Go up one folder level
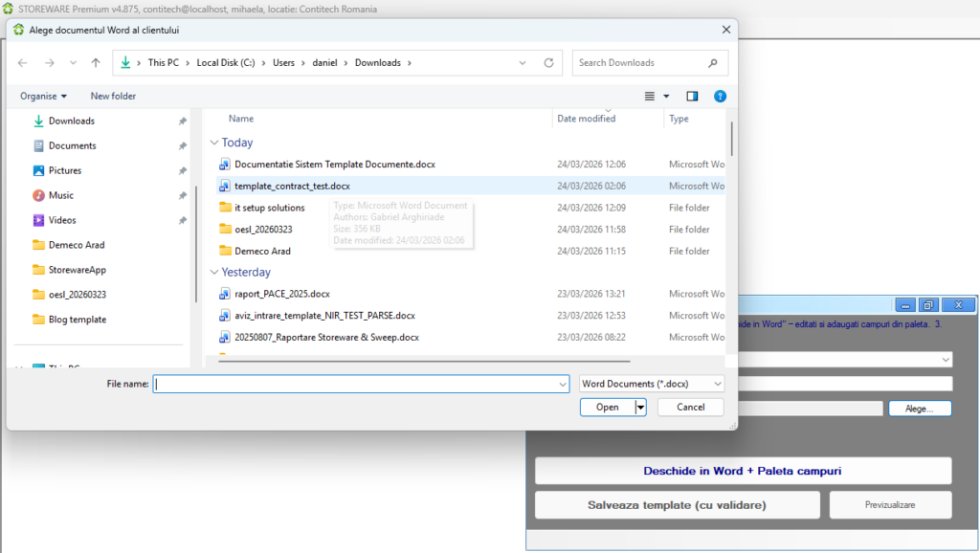The height and width of the screenshot is (553, 980). coord(96,62)
